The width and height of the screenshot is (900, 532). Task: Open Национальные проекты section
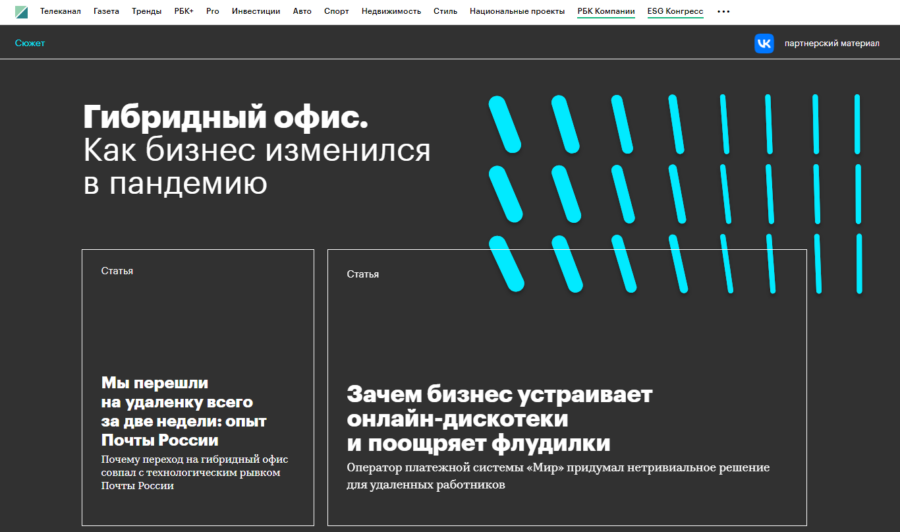pyautogui.click(x=517, y=11)
